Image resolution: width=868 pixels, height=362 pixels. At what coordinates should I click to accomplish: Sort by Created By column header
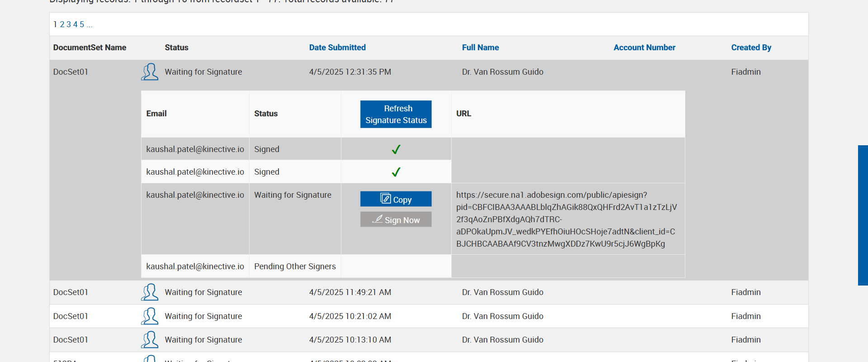[751, 48]
